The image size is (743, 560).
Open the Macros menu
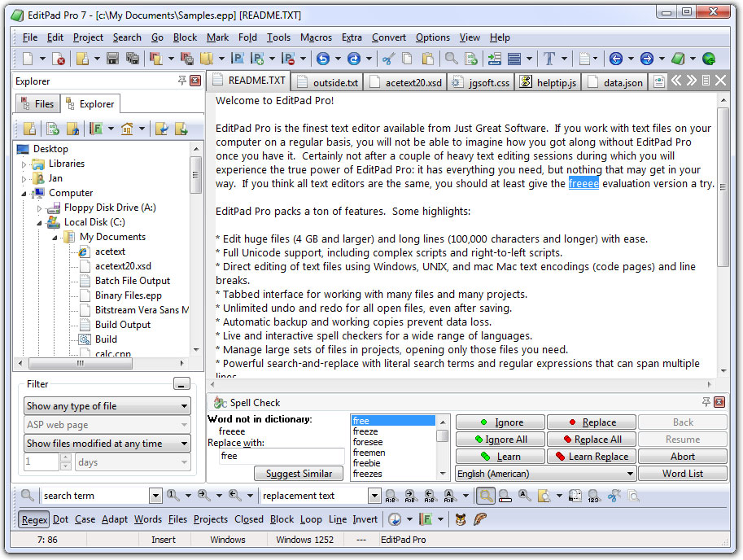click(x=316, y=37)
